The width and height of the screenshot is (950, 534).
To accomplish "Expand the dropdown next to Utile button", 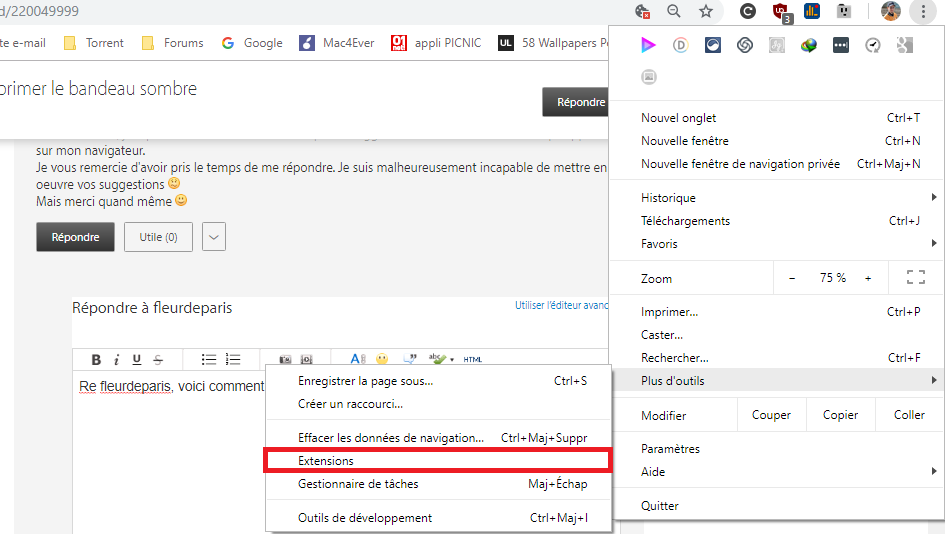I will 214,237.
